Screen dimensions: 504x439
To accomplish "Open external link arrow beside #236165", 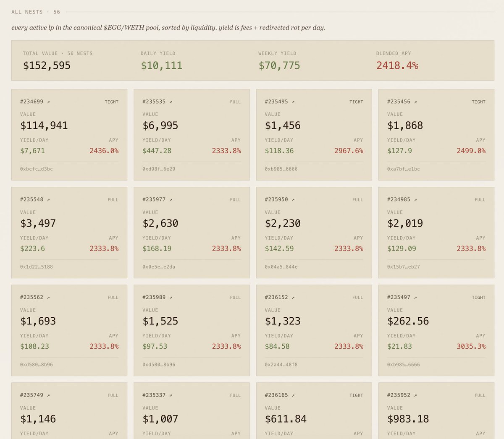I will click(293, 395).
